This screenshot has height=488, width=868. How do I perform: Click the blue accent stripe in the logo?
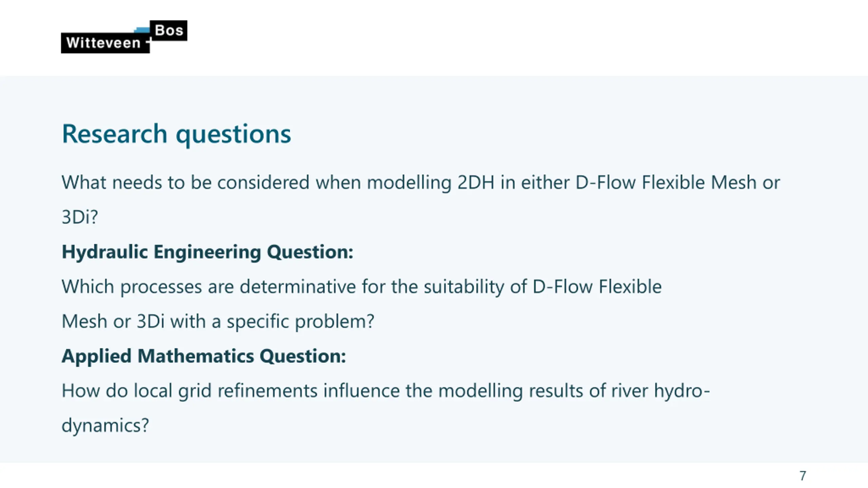pos(142,30)
